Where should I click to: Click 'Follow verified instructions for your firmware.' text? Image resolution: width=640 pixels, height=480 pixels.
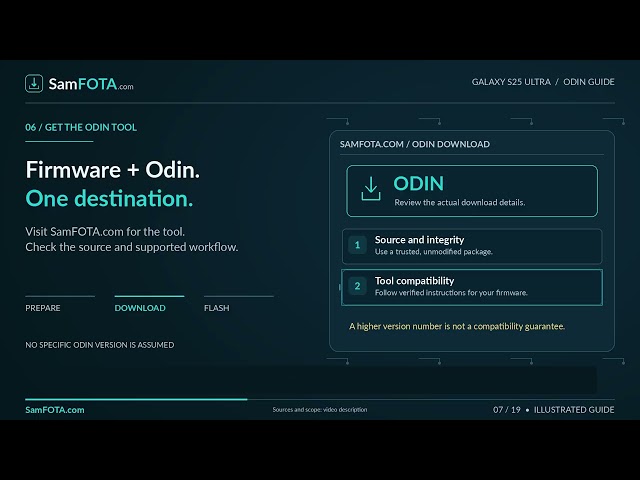451,293
